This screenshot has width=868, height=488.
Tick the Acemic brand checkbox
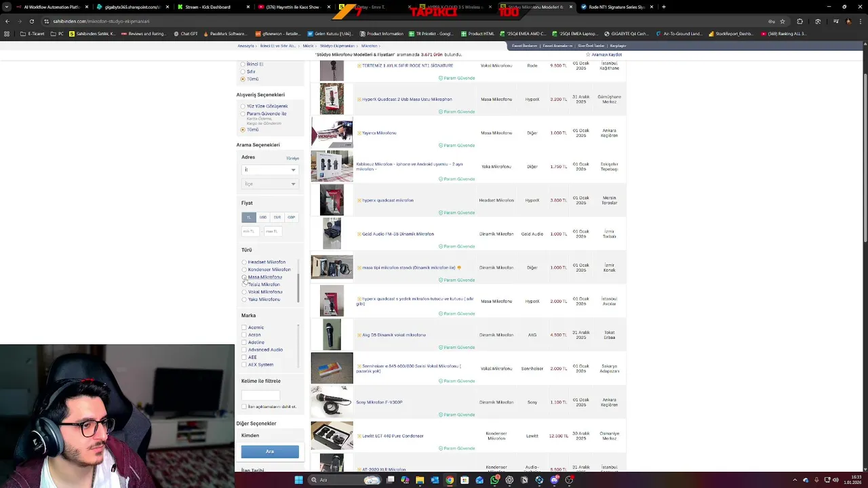pyautogui.click(x=244, y=327)
